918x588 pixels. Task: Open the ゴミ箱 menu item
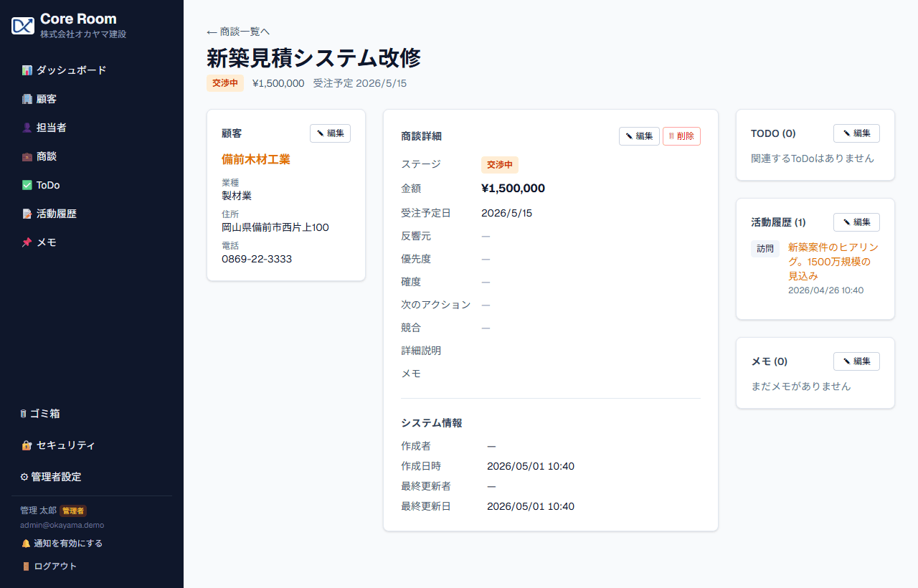point(92,414)
